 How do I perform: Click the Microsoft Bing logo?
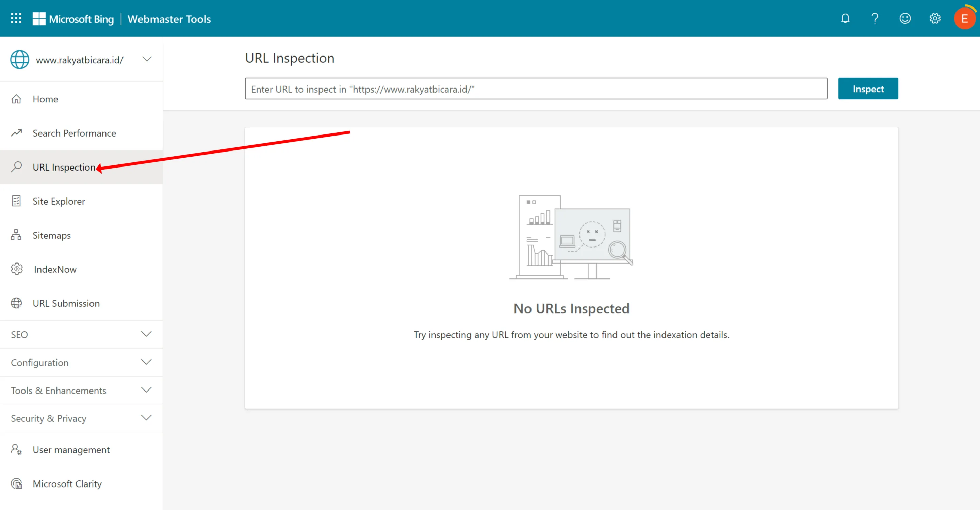73,19
